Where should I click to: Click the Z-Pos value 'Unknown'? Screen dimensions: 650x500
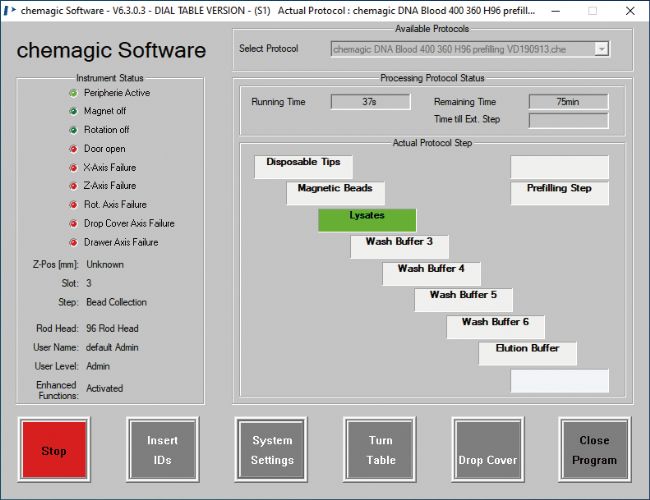click(x=105, y=265)
